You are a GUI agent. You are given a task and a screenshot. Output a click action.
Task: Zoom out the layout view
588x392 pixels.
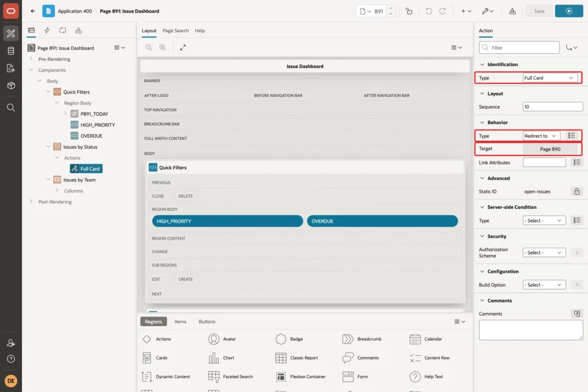point(149,47)
